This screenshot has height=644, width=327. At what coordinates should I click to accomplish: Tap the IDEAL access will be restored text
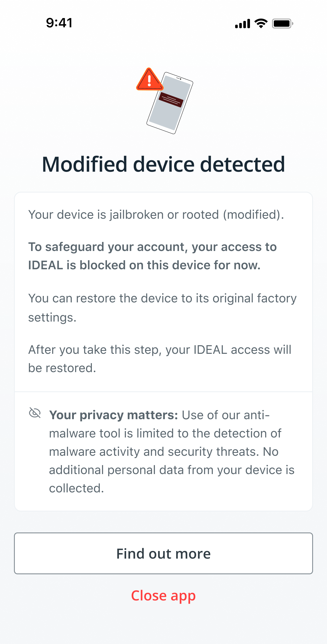tap(160, 359)
